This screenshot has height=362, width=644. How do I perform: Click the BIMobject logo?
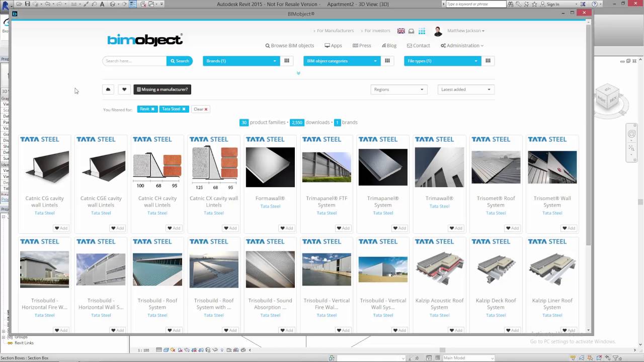click(145, 40)
